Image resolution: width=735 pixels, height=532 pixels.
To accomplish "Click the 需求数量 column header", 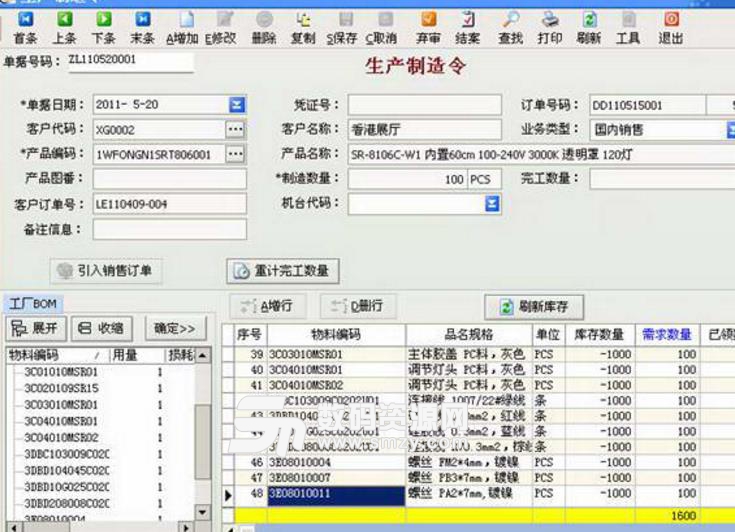I will 668,335.
